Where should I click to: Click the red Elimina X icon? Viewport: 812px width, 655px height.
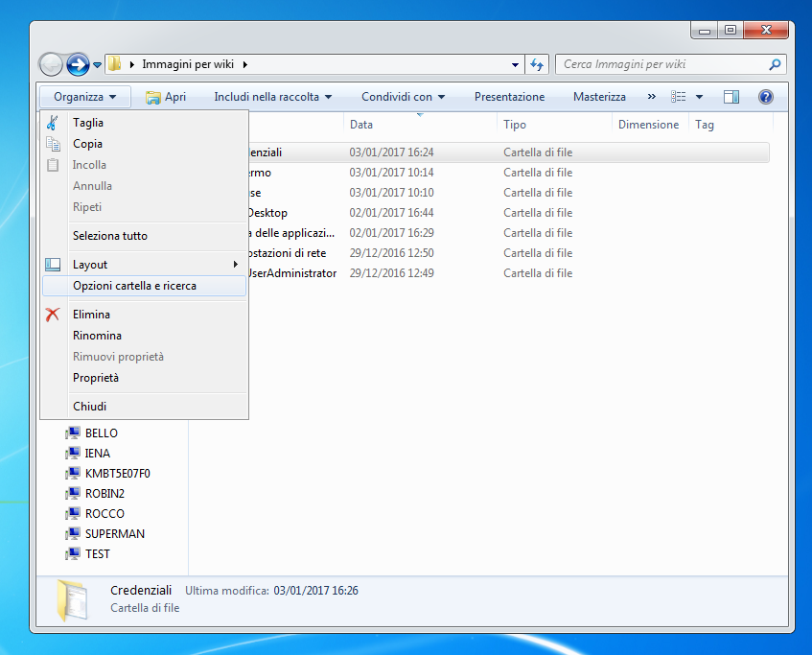tap(53, 315)
